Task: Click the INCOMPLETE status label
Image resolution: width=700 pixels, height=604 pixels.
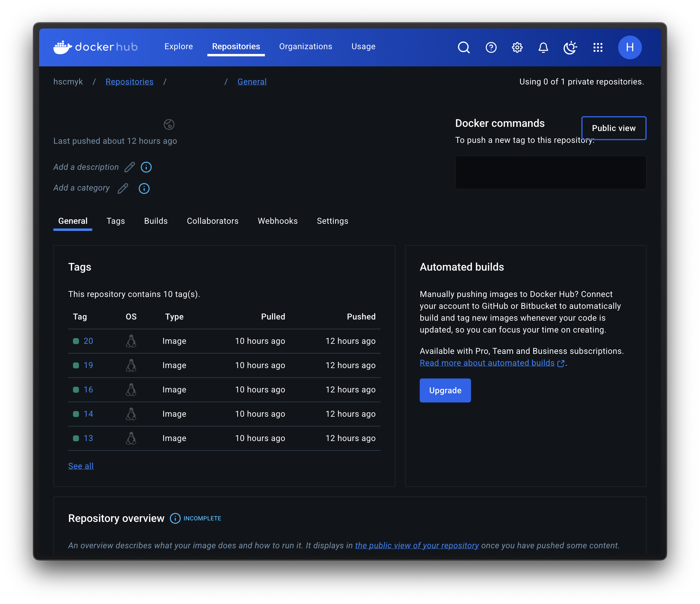Action: coord(202,518)
